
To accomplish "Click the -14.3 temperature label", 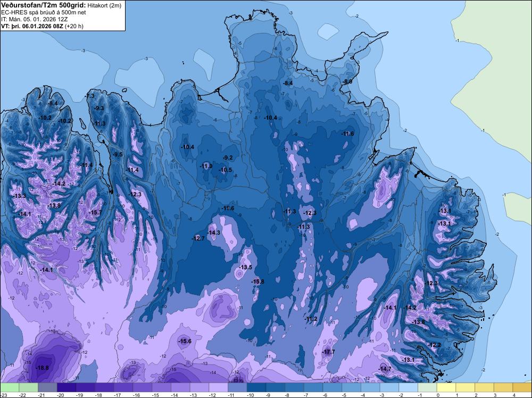I will point(213,233).
